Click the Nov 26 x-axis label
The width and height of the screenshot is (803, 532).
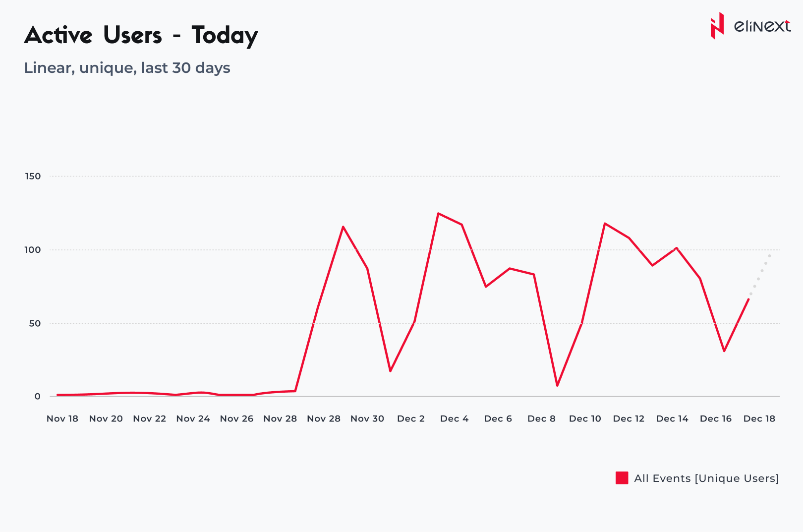[236, 419]
